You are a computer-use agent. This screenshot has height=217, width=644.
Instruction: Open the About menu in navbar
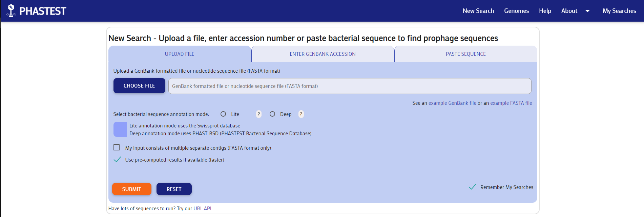[569, 11]
